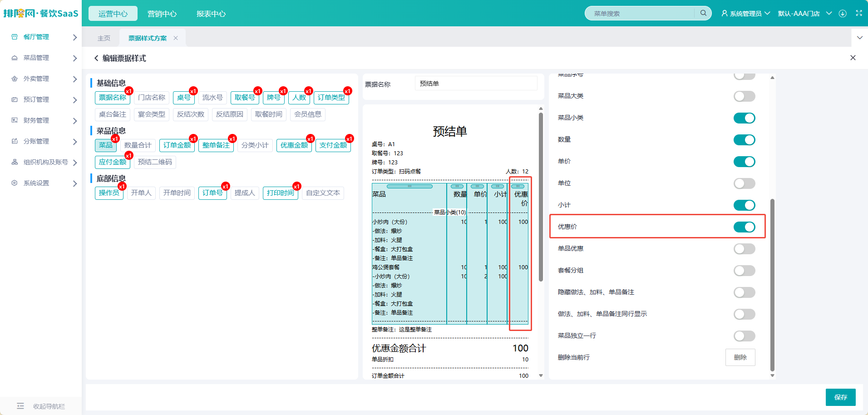Click the 预订管理 sidebar icon

pyautogui.click(x=15, y=99)
